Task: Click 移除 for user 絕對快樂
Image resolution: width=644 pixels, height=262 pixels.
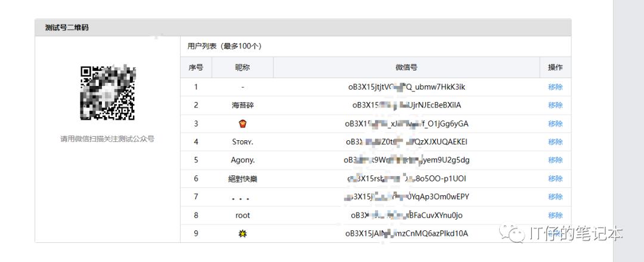Action: click(x=555, y=178)
